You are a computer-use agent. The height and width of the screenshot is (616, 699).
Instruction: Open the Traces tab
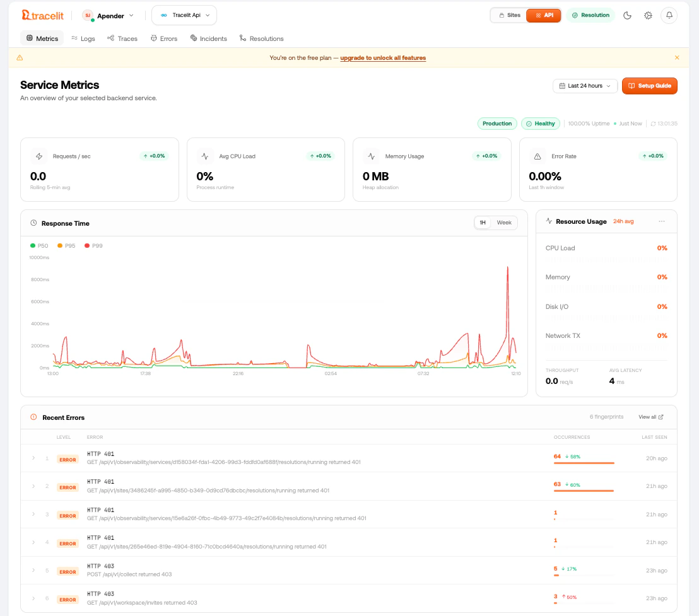click(x=122, y=38)
